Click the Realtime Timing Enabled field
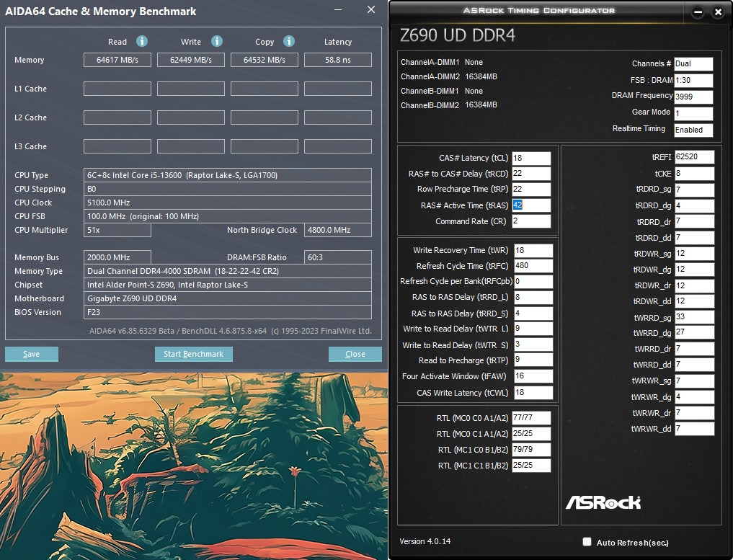The height and width of the screenshot is (560, 733). coord(693,130)
